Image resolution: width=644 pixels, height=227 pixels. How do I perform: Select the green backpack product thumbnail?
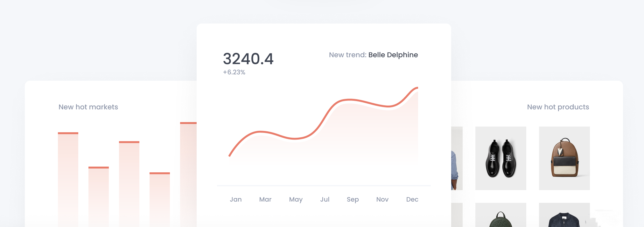coord(500,216)
